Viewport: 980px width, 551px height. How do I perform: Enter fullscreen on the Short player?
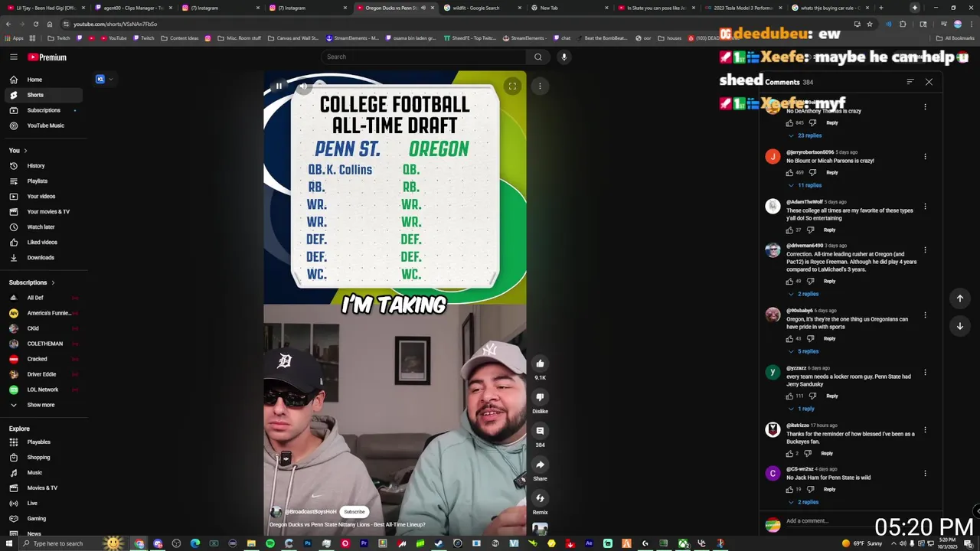(512, 86)
